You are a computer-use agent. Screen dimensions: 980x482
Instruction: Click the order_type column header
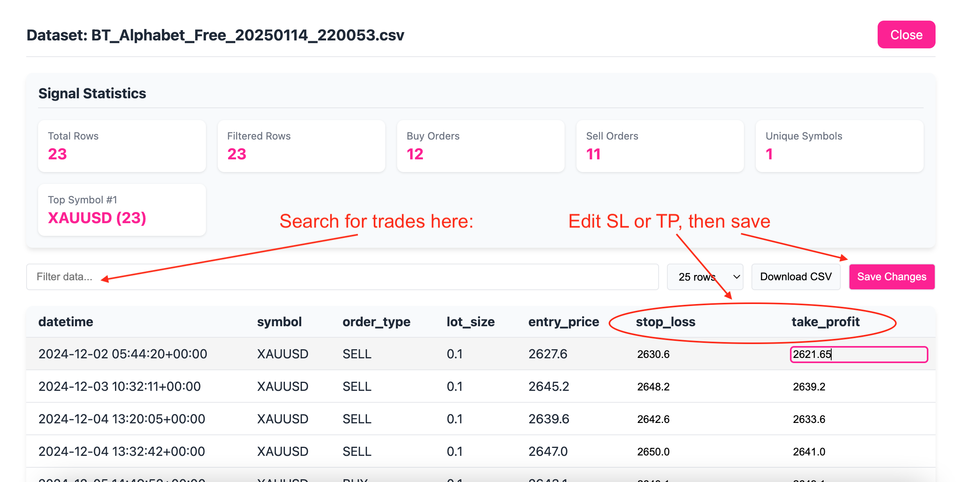[x=376, y=322]
